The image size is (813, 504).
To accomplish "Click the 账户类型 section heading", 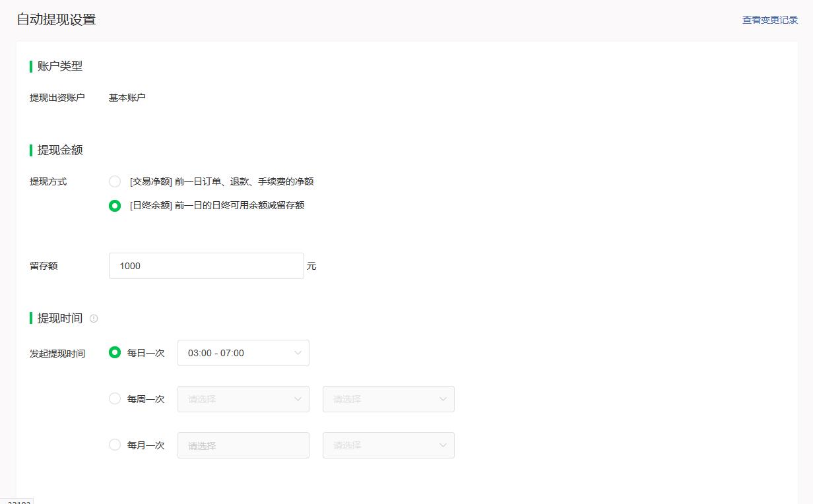I will (x=60, y=66).
